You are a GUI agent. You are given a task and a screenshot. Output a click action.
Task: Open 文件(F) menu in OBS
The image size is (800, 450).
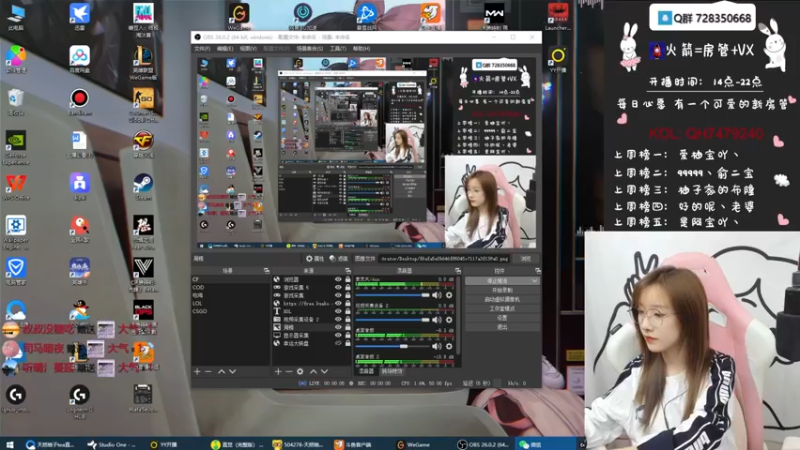point(202,48)
